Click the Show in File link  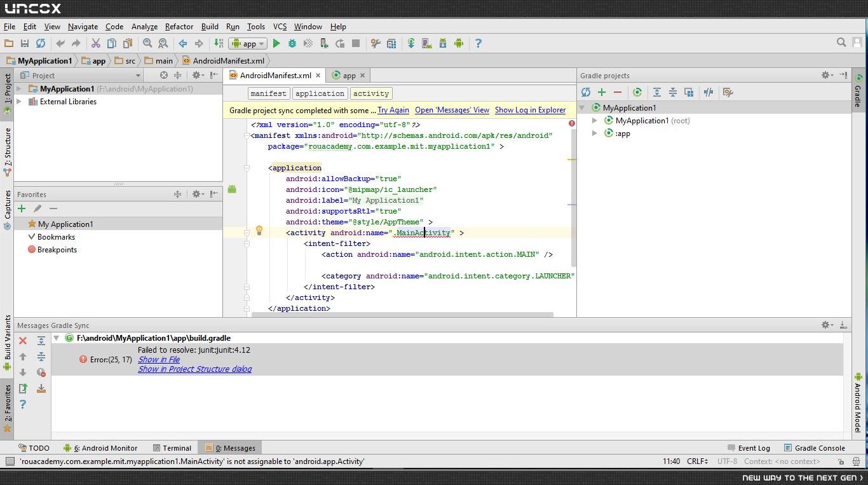pos(159,360)
